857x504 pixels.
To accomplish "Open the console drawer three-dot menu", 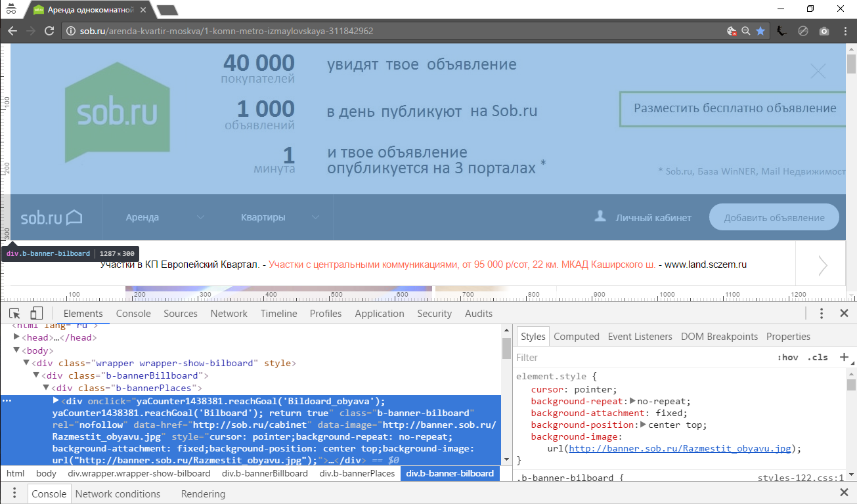I will click(x=14, y=493).
